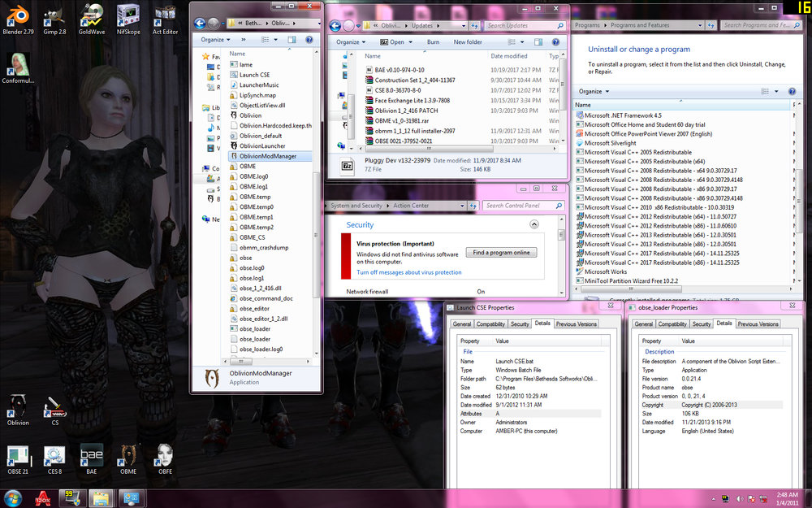812x508 pixels.
Task: Expand toolbar overflow chevrons in Oblivion window
Action: [244, 39]
